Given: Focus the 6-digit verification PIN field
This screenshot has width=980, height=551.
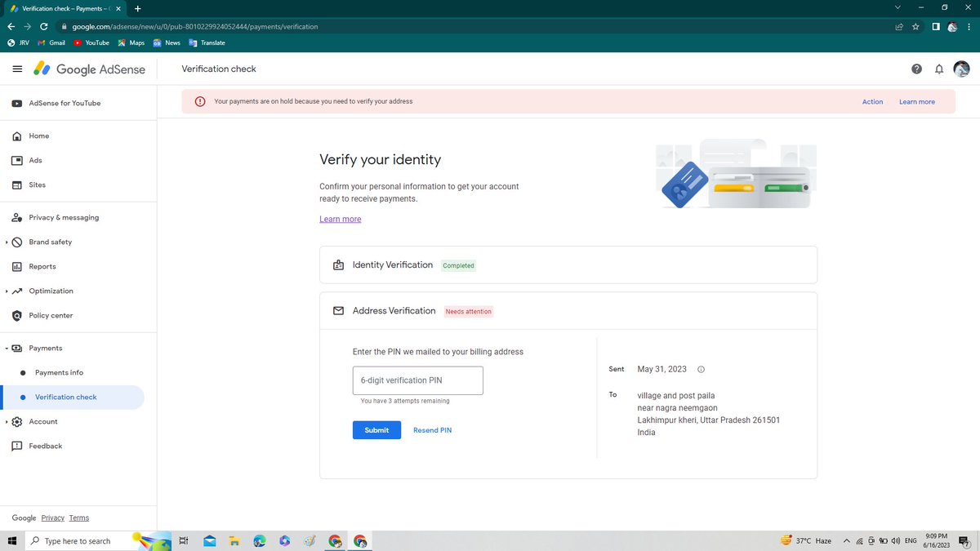Looking at the screenshot, I should [417, 380].
